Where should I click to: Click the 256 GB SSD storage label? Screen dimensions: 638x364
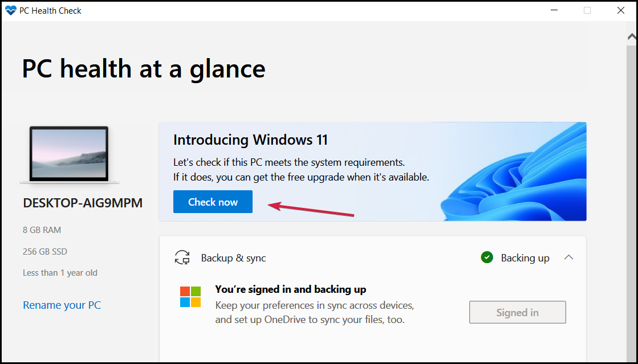point(45,252)
